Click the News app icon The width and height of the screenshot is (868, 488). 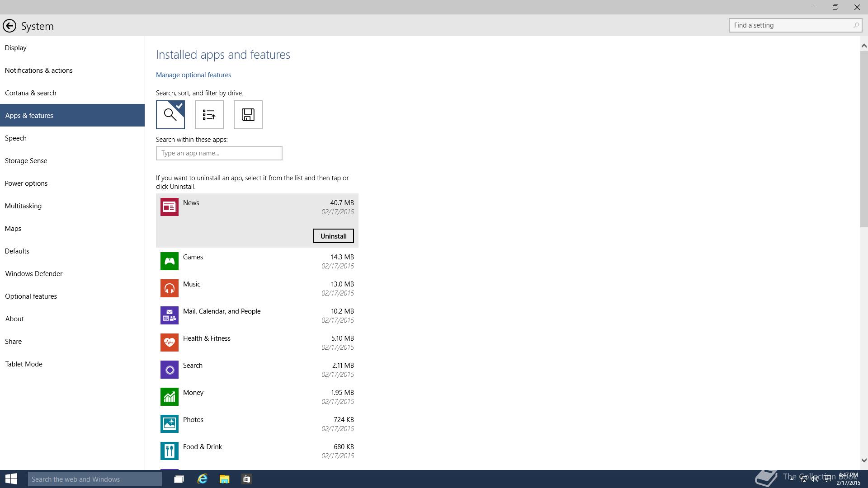(x=170, y=207)
